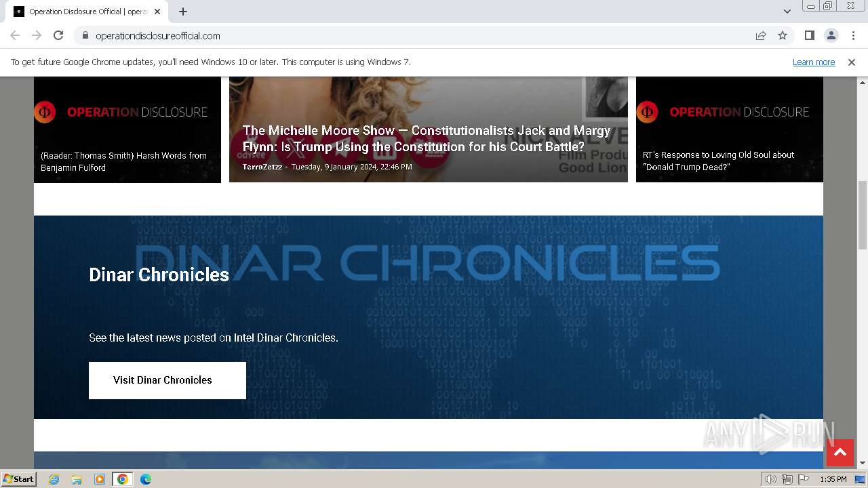The height and width of the screenshot is (488, 868).
Task: Open Thomas Smith Harsh Words article
Action: [123, 161]
